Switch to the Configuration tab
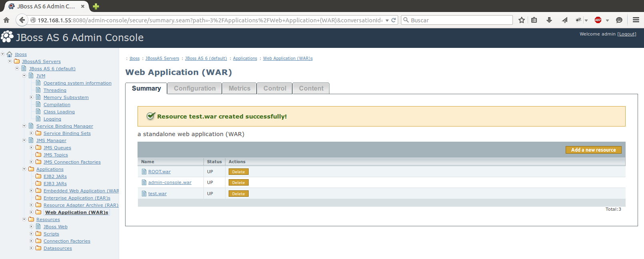 195,88
